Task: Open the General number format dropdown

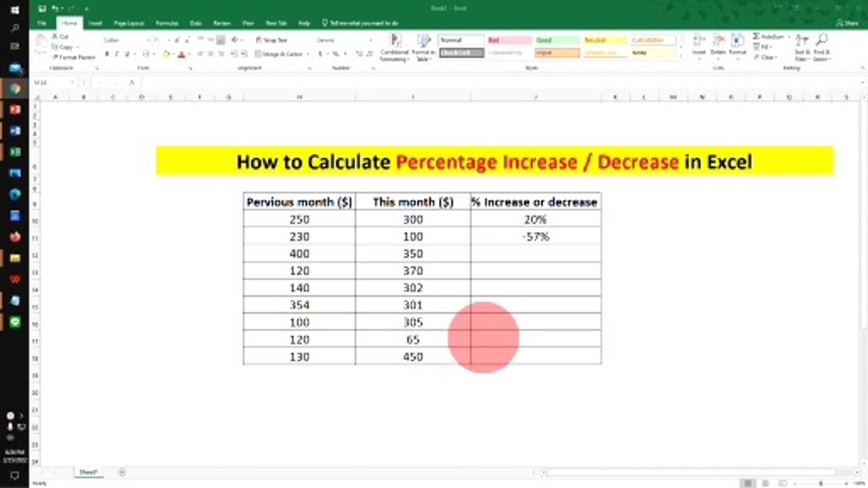Action: [370, 40]
